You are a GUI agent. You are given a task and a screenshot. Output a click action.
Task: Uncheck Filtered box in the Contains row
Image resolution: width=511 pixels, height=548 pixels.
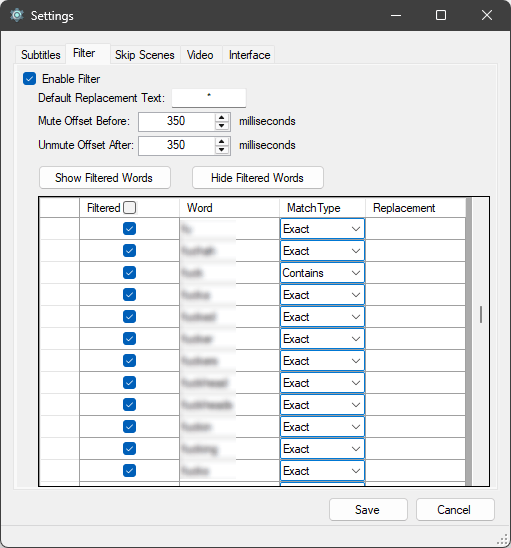[x=129, y=273]
